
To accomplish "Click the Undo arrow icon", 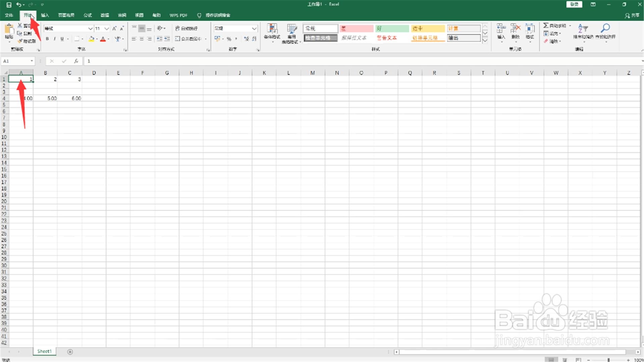I will coord(19,5).
